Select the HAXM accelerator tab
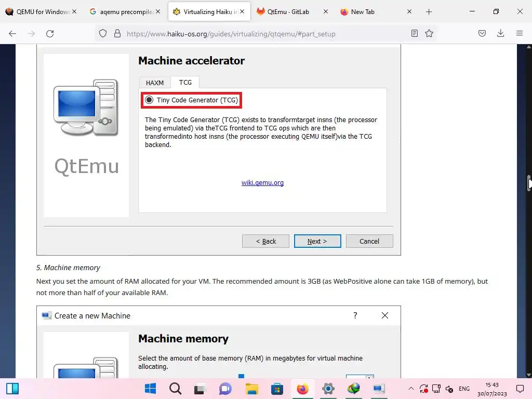 155,83
